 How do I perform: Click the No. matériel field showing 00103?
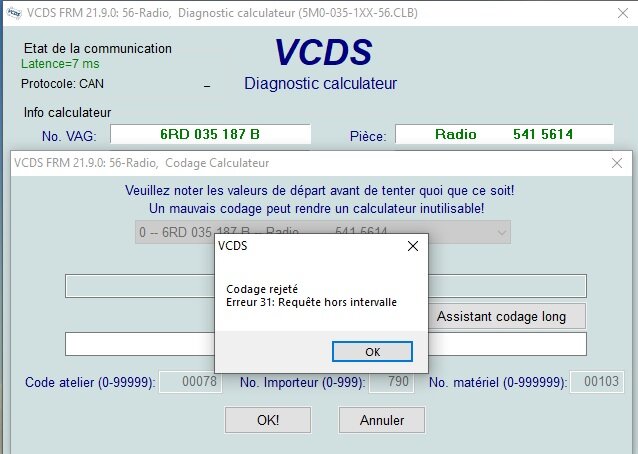coord(596,382)
